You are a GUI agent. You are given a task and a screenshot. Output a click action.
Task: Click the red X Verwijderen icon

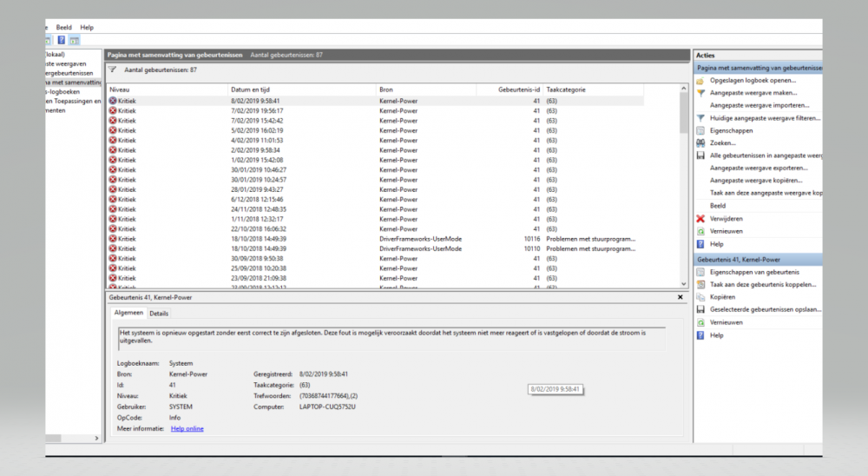point(700,218)
